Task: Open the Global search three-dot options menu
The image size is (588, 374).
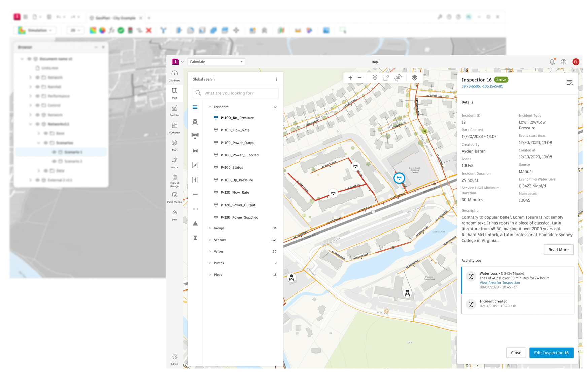Action: click(277, 79)
